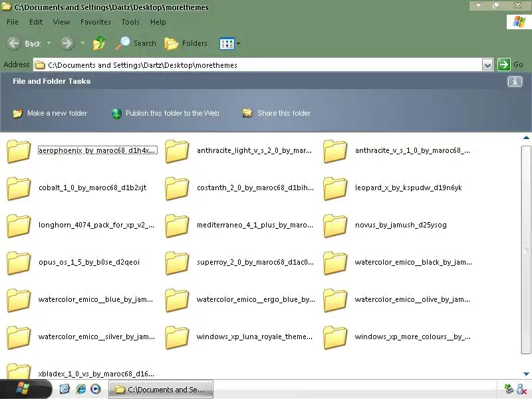The height and width of the screenshot is (399, 532).
Task: Click the scrollbar up arrow
Action: click(x=526, y=138)
